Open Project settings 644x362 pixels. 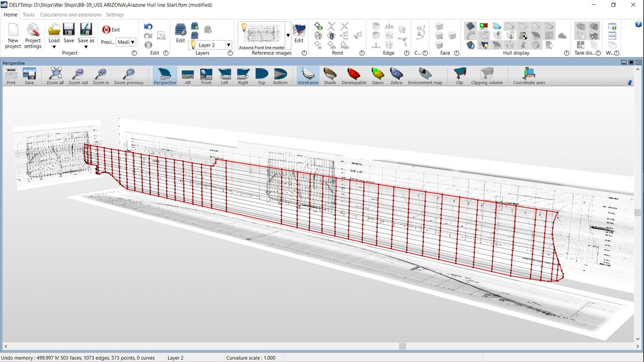[33, 35]
